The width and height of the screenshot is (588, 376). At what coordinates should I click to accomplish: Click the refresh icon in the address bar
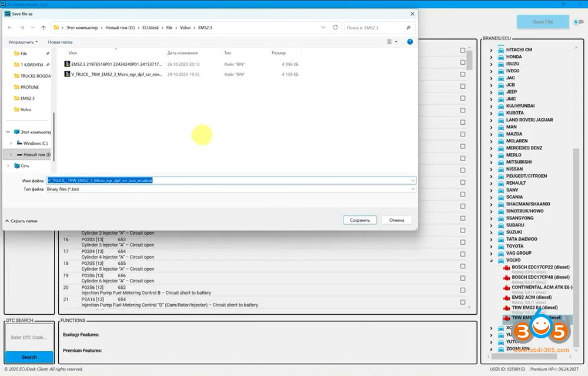point(335,28)
